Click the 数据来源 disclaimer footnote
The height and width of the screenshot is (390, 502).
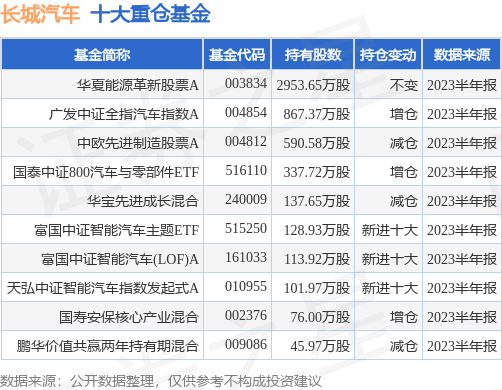click(x=161, y=381)
